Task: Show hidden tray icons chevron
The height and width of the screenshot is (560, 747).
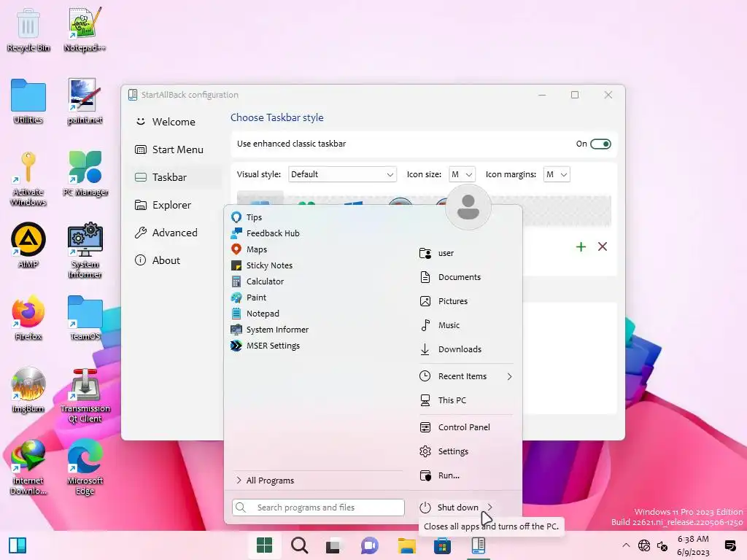Action: (626, 545)
